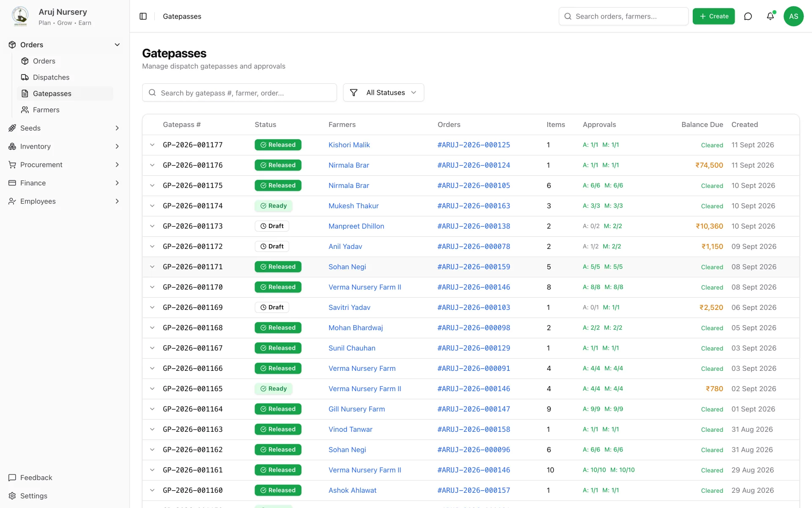812x508 pixels.
Task: Click Released badge for GP-2026-001176
Action: tap(278, 165)
